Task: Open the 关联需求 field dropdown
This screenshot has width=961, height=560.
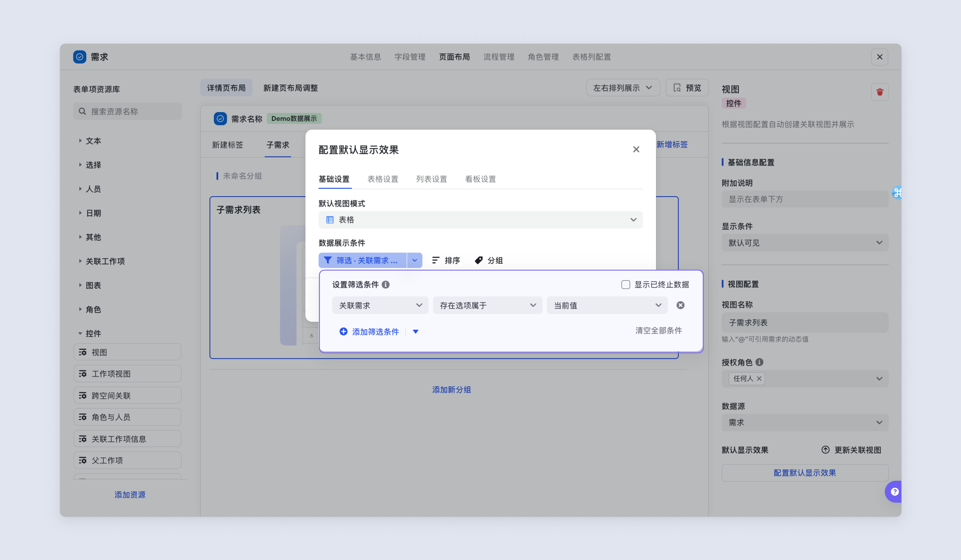Action: (x=380, y=305)
